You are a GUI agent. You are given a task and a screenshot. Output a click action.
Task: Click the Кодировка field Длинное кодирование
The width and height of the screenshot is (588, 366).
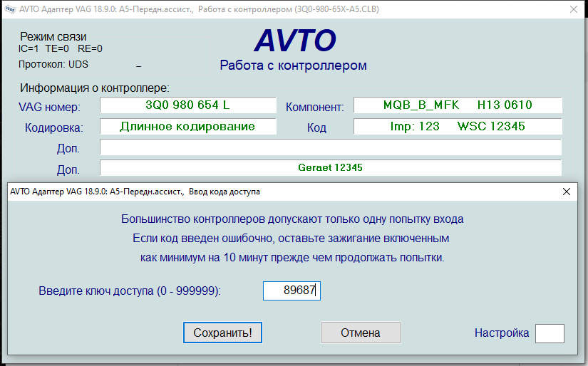tap(188, 126)
